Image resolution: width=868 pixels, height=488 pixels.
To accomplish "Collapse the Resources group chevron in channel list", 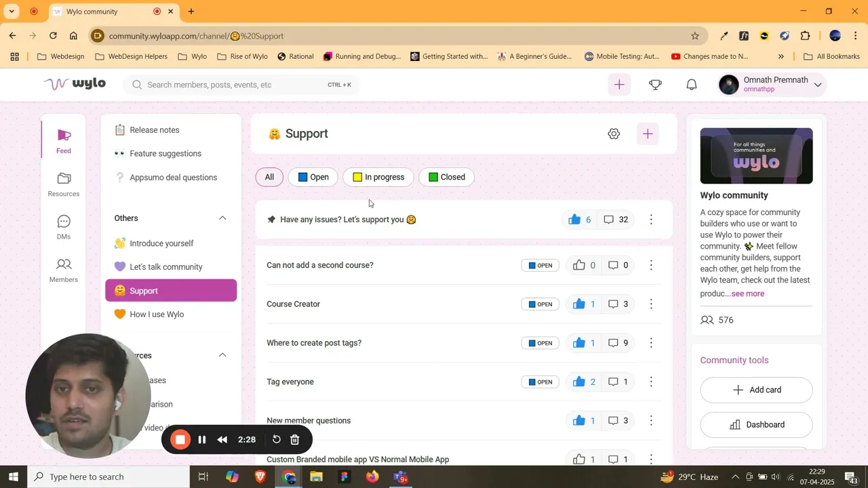I will pyautogui.click(x=222, y=355).
